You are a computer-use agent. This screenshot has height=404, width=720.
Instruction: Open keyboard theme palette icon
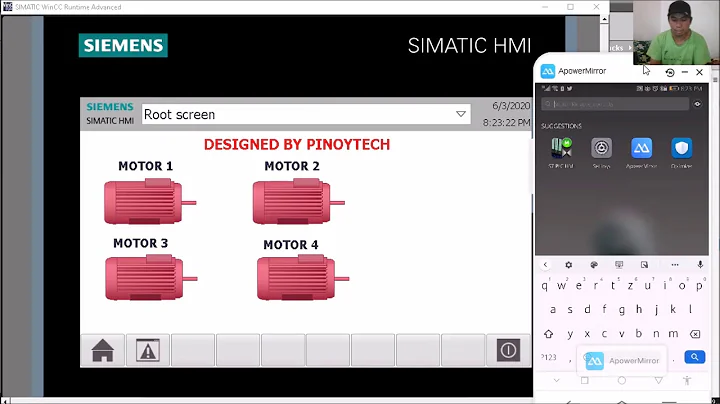pos(594,265)
